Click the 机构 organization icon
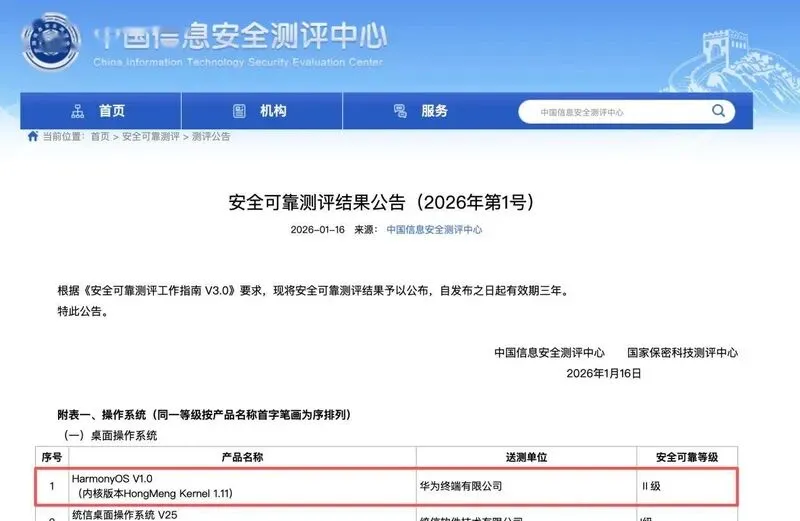Image resolution: width=800 pixels, height=521 pixels. coord(239,111)
